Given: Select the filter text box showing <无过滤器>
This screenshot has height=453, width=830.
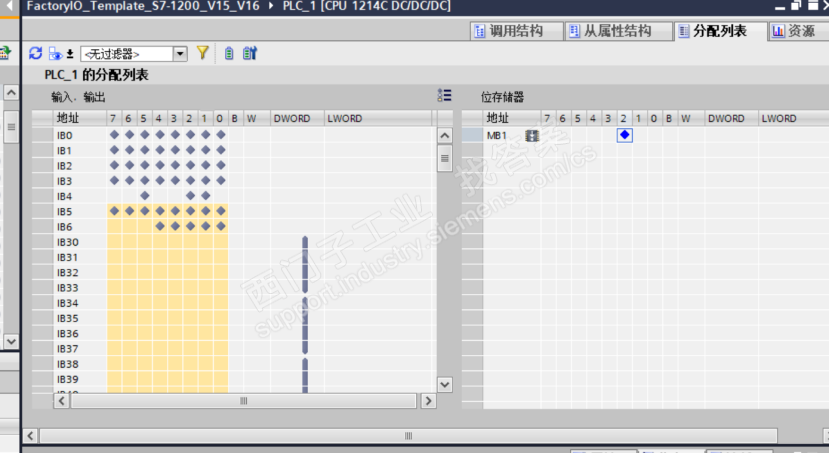Looking at the screenshot, I should (127, 54).
